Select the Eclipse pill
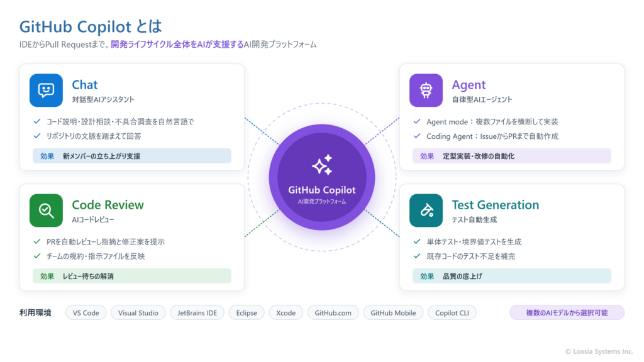 (x=247, y=313)
